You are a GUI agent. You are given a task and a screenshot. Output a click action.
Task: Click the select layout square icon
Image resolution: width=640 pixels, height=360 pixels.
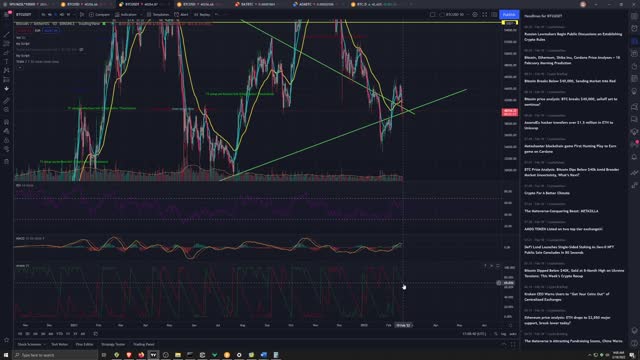click(x=432, y=15)
